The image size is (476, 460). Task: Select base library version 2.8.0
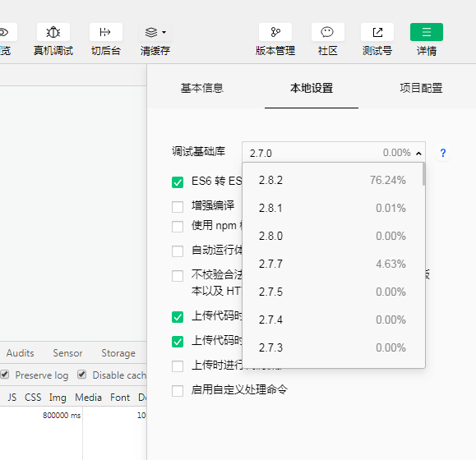point(332,236)
